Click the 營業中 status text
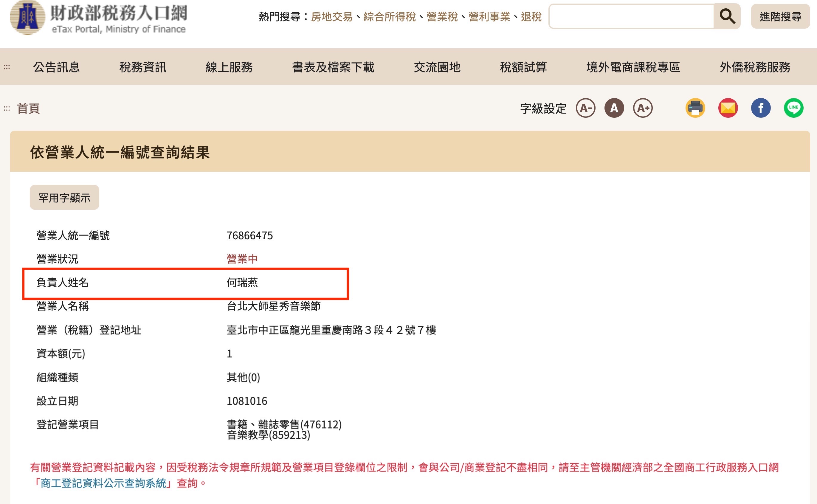 click(x=242, y=259)
